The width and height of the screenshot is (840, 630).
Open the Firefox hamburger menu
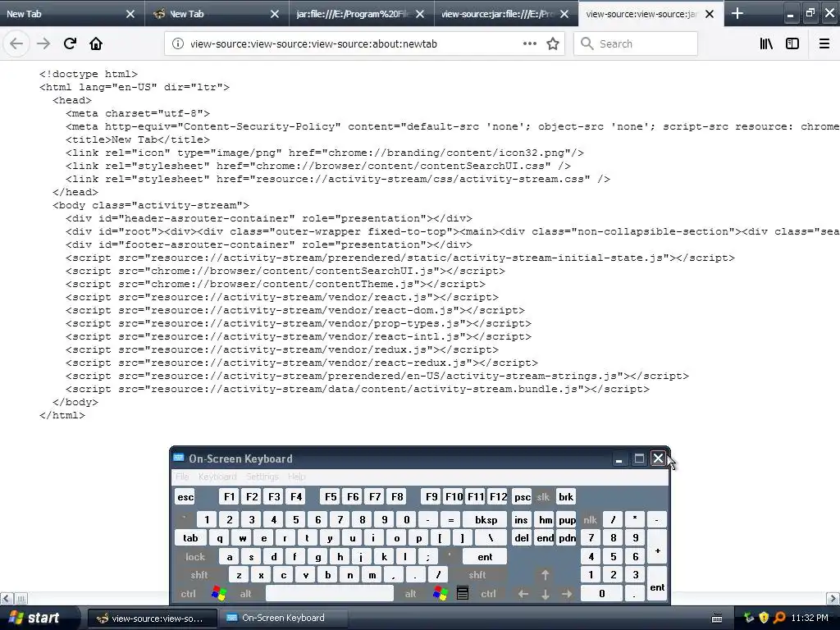pos(824,43)
